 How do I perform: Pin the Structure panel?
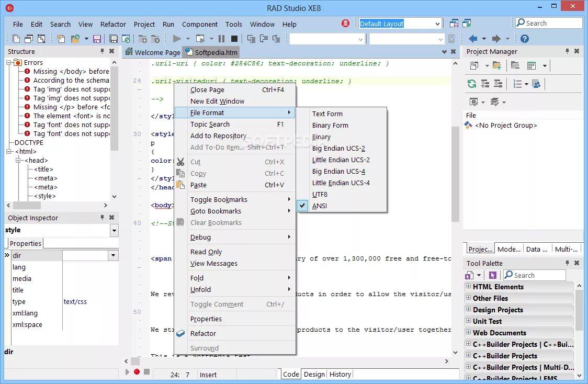tap(102, 51)
